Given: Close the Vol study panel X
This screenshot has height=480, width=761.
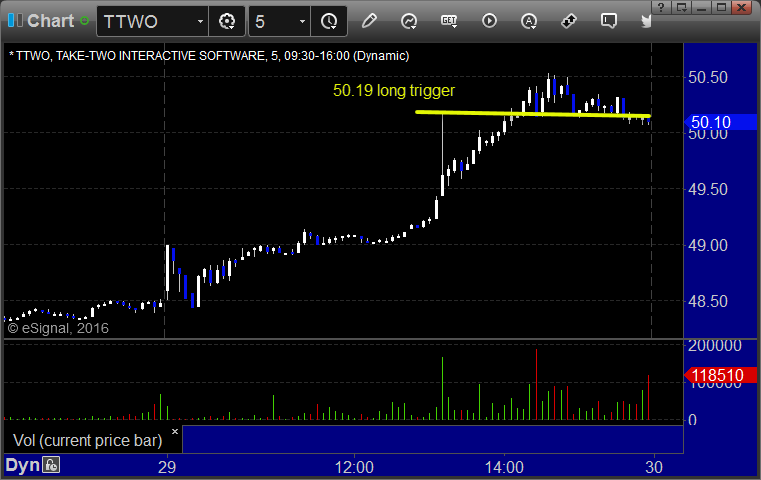Looking at the screenshot, I should (175, 431).
